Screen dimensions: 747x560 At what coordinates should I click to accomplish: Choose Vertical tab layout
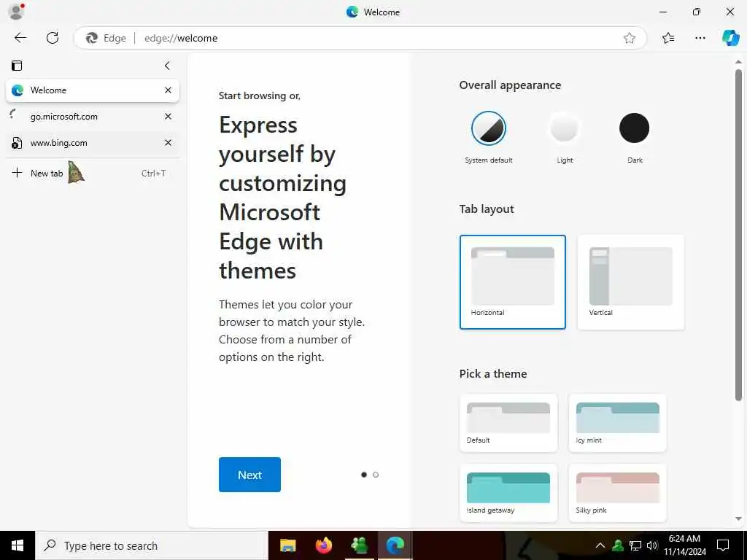pos(631,282)
